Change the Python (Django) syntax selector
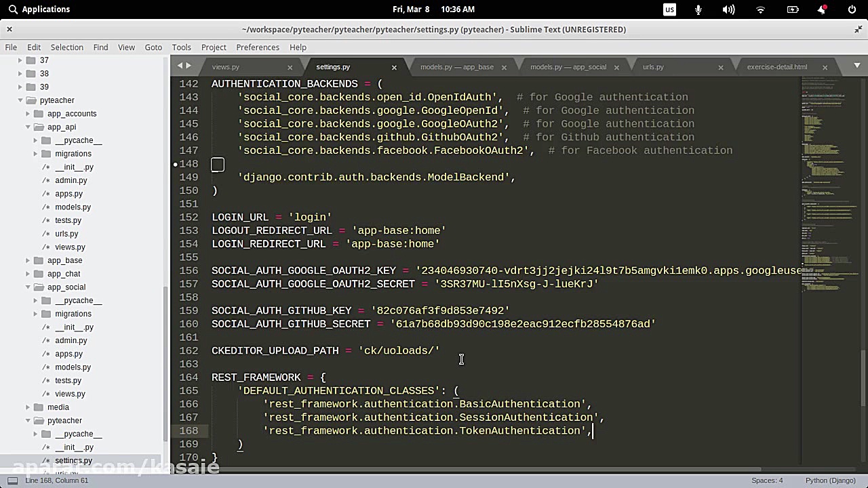 point(830,481)
